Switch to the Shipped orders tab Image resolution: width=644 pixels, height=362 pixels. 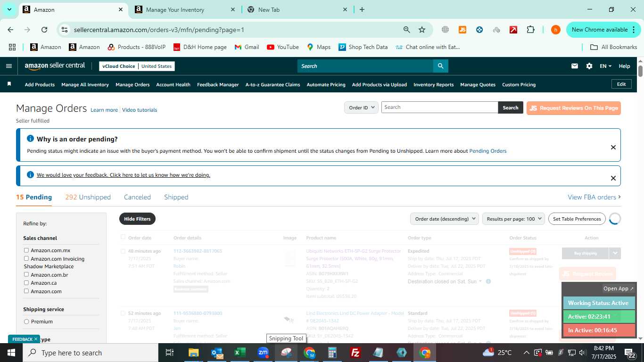pyautogui.click(x=176, y=197)
